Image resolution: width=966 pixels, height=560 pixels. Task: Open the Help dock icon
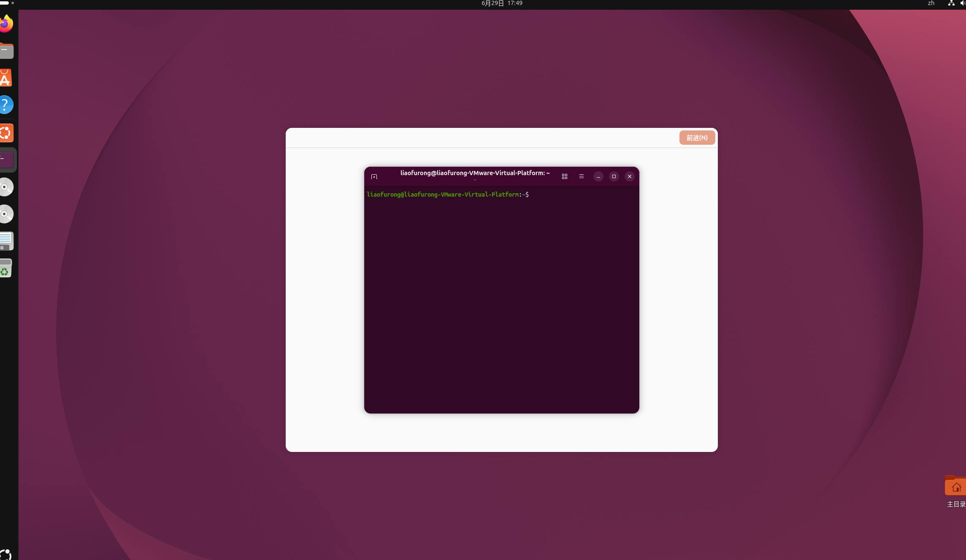(x=6, y=105)
